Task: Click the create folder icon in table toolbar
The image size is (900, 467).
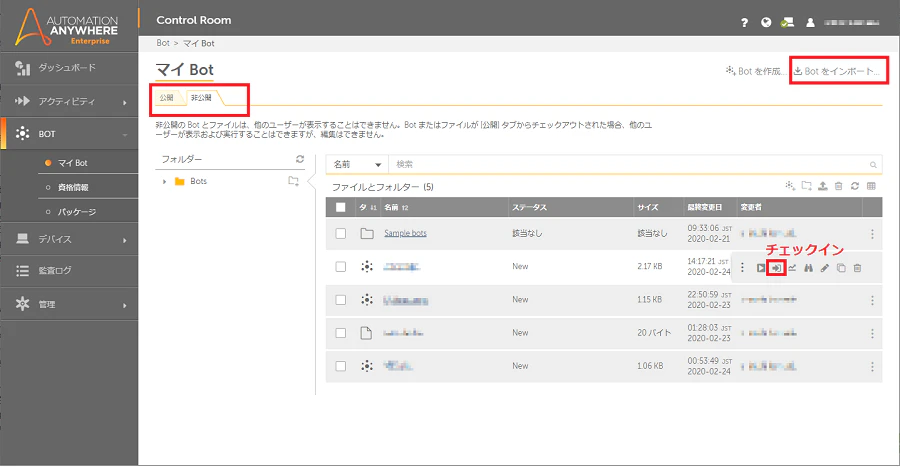Action: 806,186
